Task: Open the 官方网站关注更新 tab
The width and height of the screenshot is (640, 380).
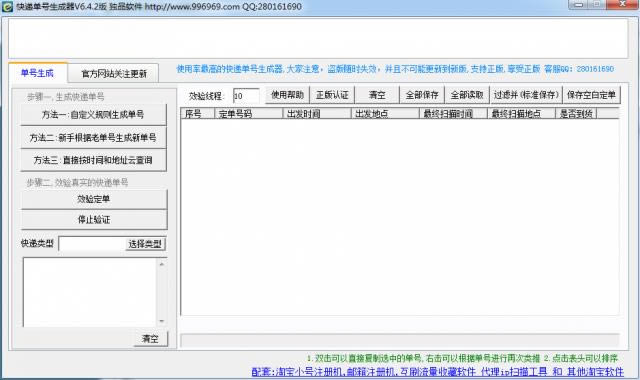Action: 114,74
